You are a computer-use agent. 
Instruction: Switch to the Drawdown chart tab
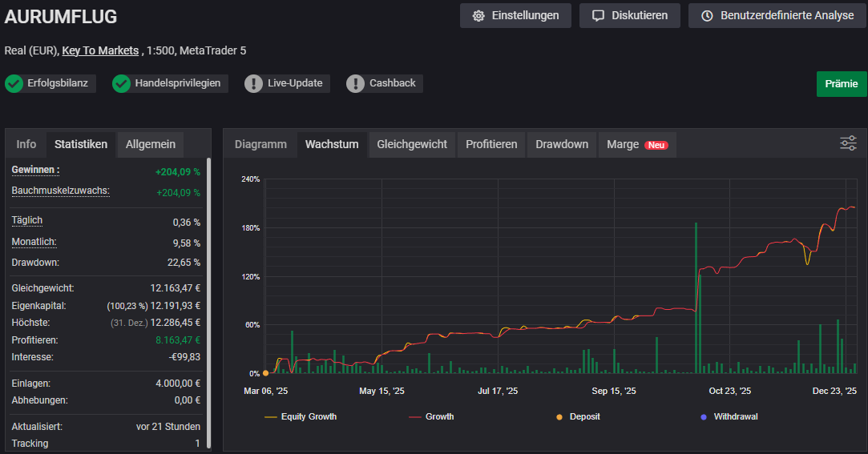pos(562,145)
